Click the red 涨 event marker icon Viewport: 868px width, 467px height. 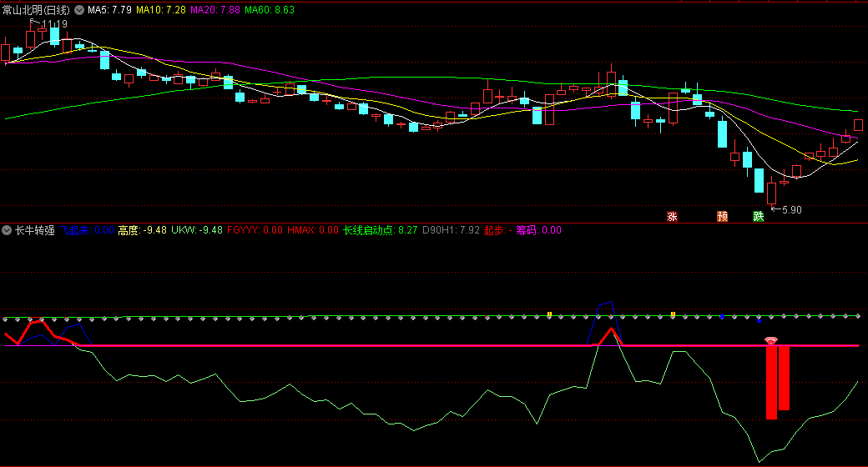coord(672,216)
